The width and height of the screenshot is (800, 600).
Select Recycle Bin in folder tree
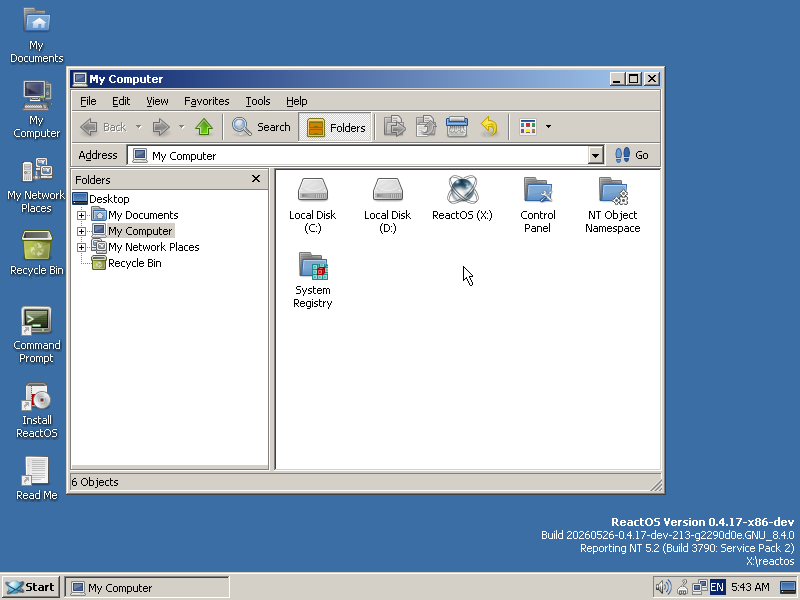pyautogui.click(x=135, y=263)
